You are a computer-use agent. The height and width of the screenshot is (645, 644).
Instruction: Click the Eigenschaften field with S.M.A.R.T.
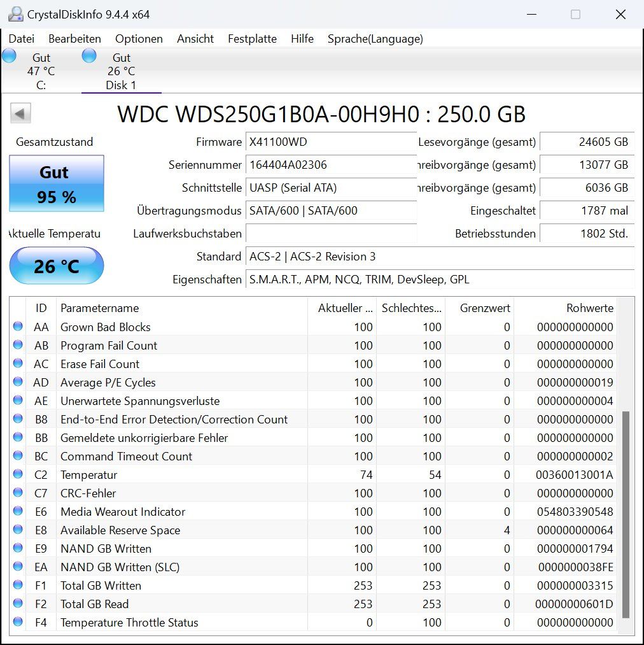click(x=440, y=280)
